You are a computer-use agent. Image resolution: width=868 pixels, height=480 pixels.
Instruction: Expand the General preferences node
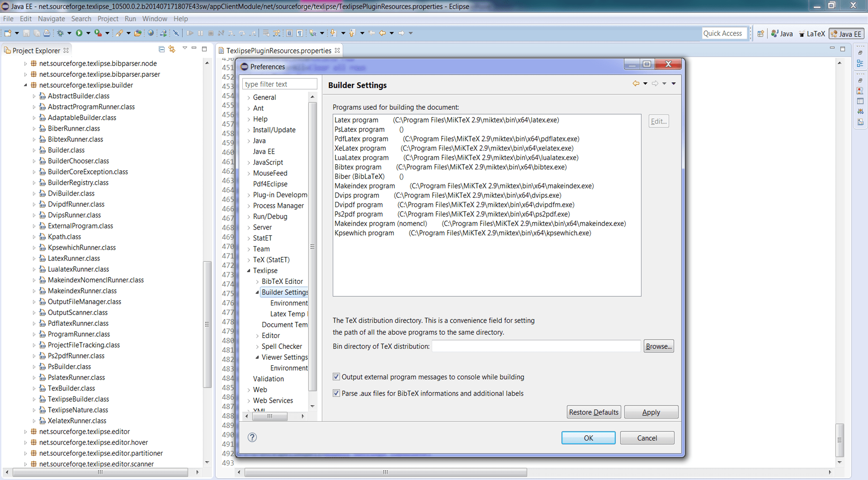249,98
